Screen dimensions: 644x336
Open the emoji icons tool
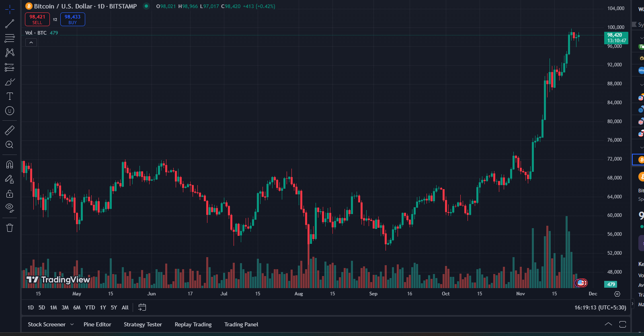(10, 111)
